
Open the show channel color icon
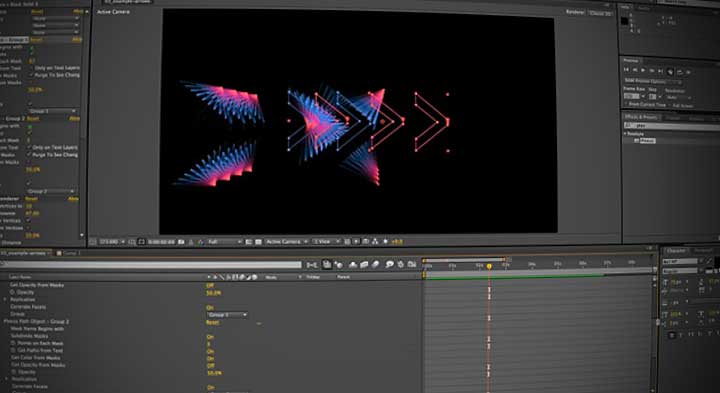[x=201, y=242]
